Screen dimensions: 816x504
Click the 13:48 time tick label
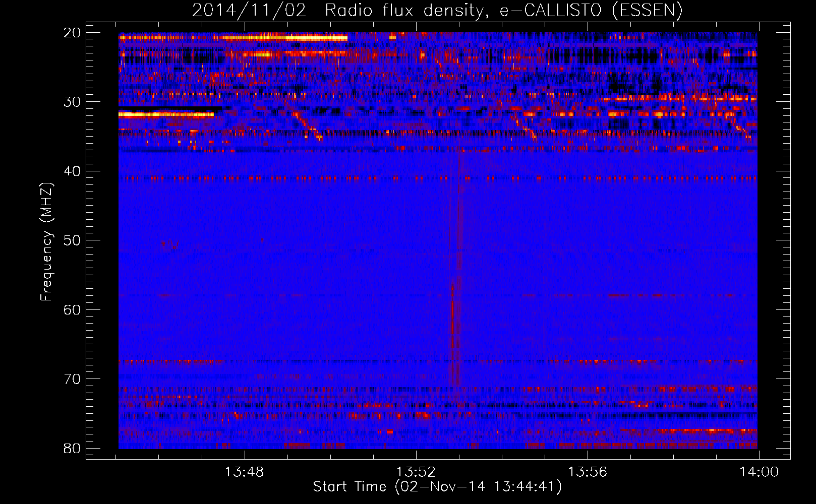(244, 472)
